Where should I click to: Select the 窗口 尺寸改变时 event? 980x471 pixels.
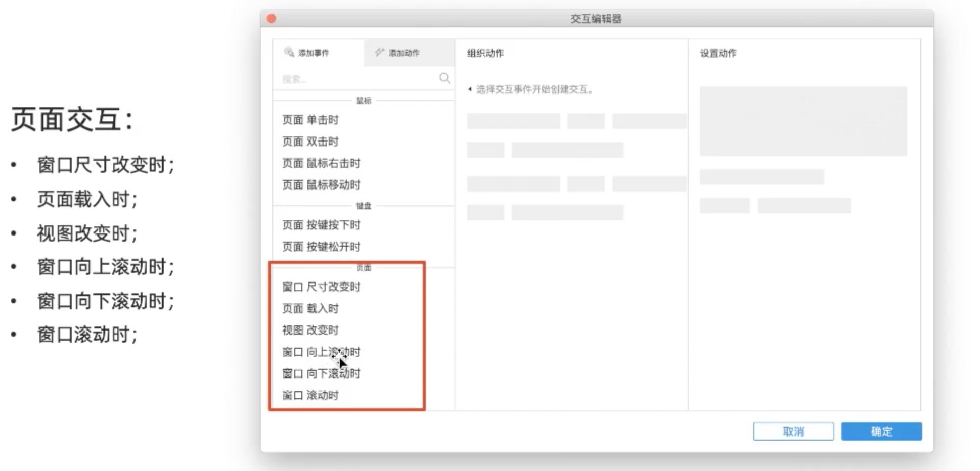(321, 287)
